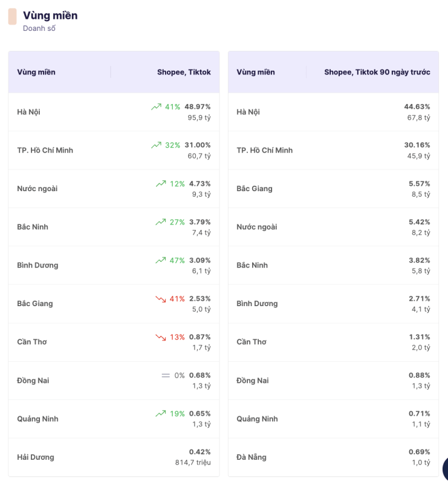Click the green uptrend arrow for Hà Nội
The height and width of the screenshot is (484, 448).
[x=156, y=106]
